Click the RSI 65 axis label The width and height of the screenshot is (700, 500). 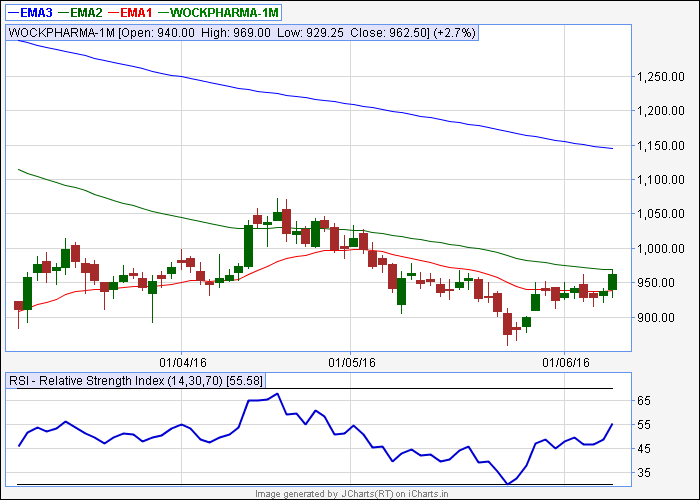(x=643, y=401)
